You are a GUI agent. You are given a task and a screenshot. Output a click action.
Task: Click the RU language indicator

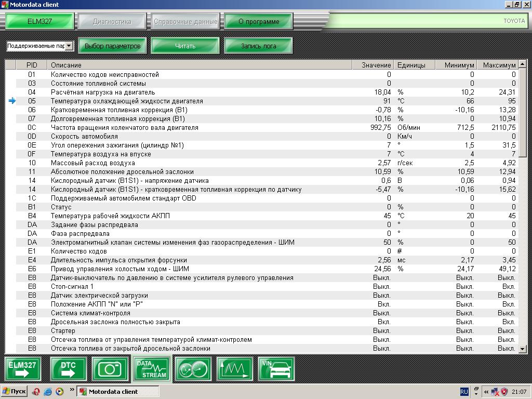(x=464, y=392)
